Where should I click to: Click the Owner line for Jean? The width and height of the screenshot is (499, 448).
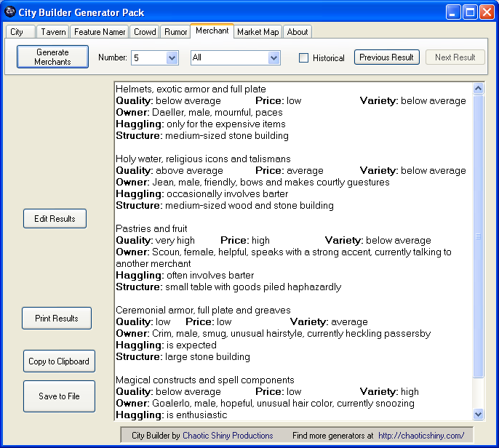pos(252,182)
